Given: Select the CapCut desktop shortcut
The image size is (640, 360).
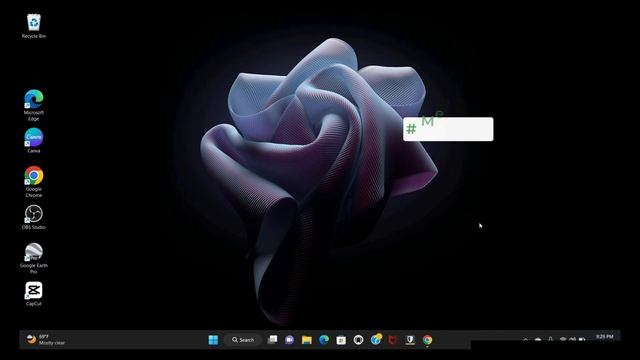Looking at the screenshot, I should [33, 293].
